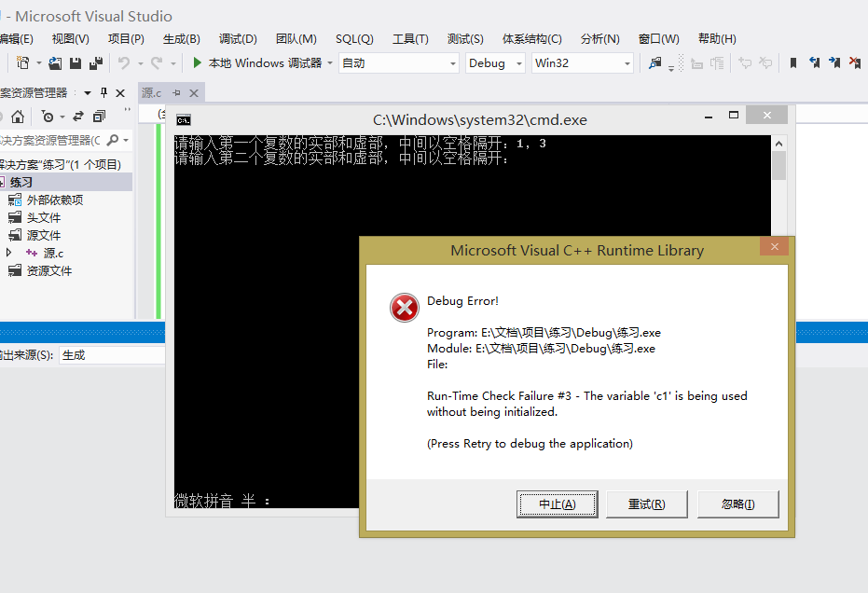This screenshot has height=593, width=868.
Task: Select the 头文件 folder node
Action: tap(44, 217)
